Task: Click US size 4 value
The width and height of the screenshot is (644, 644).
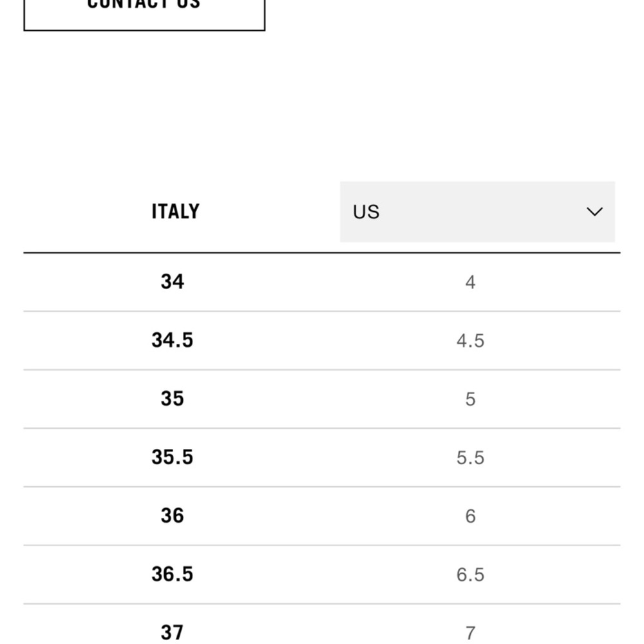Action: click(x=470, y=283)
